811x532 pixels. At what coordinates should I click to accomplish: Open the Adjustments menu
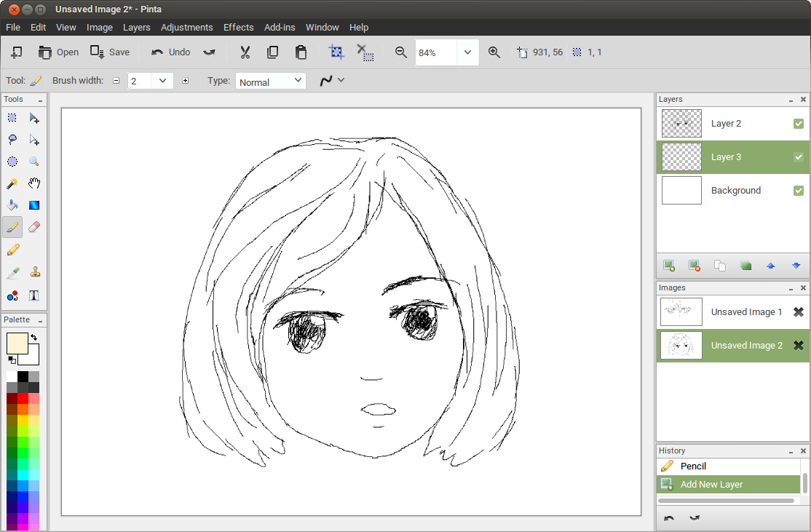(x=186, y=27)
